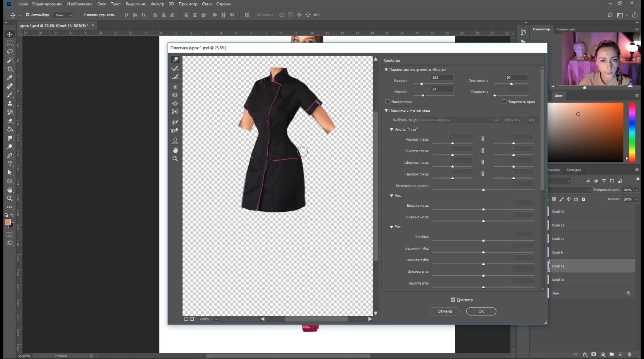
Task: Open the Непрозрачность dropdown arrow
Action: pos(636,190)
